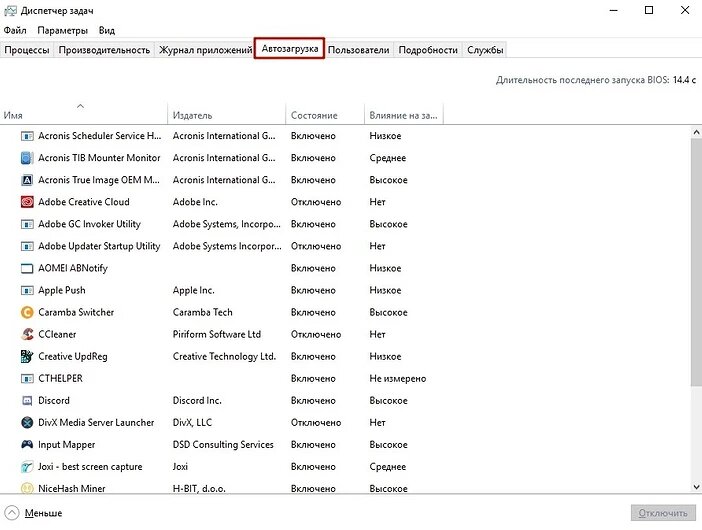Click the Apple Inc. publisher cell

tap(193, 290)
